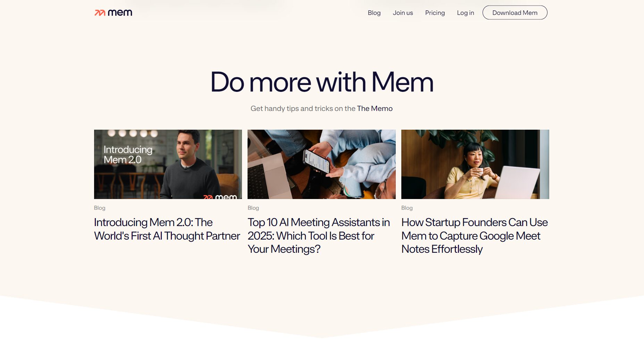This screenshot has height=345, width=644.
Task: Open the Blog page from top navigation
Action: 374,13
